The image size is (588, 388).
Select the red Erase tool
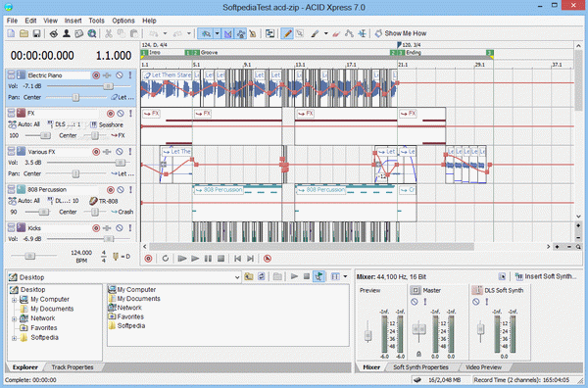click(x=336, y=33)
